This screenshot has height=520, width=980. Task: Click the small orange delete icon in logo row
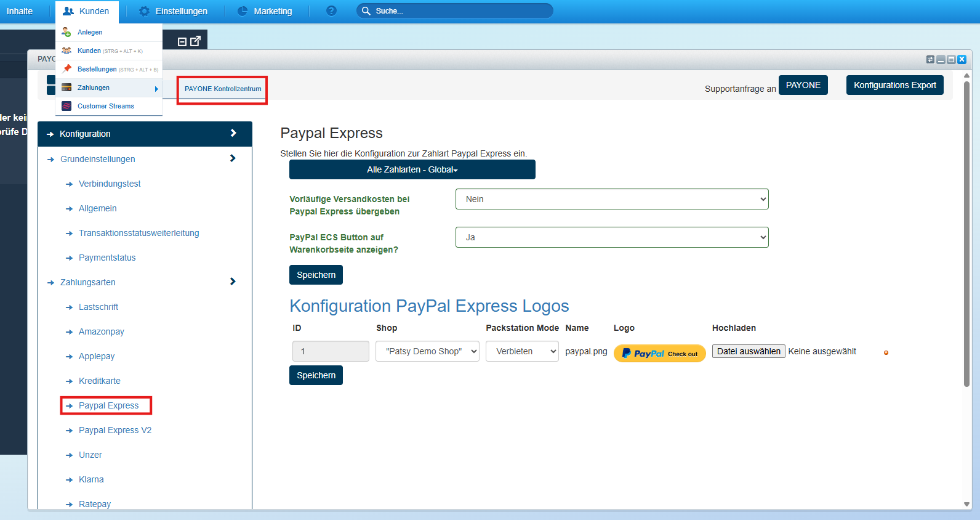point(886,353)
